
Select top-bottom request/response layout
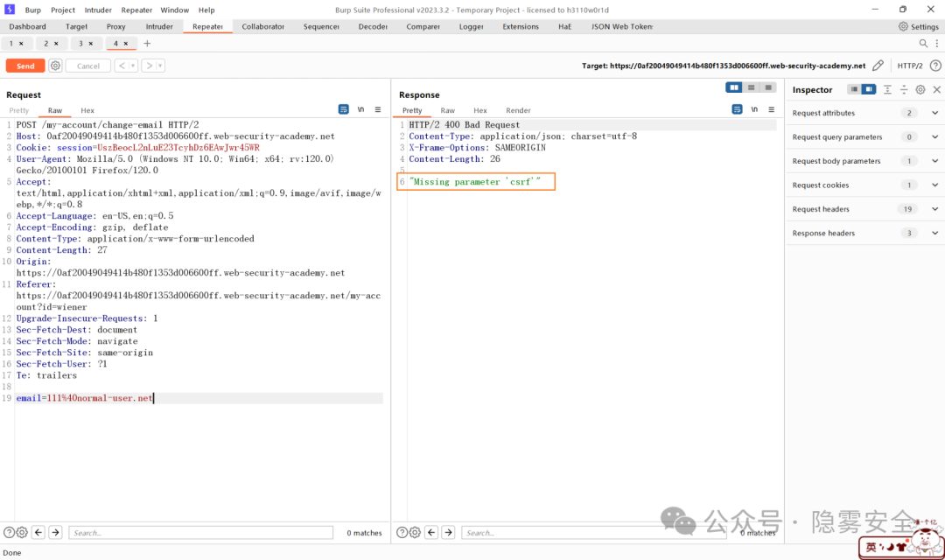pyautogui.click(x=751, y=88)
